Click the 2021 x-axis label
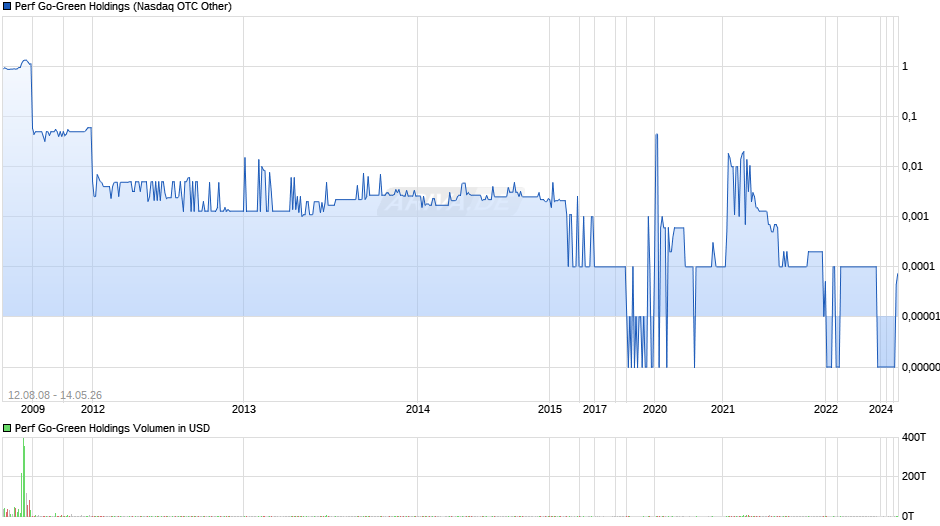The image size is (940, 526). [x=722, y=410]
